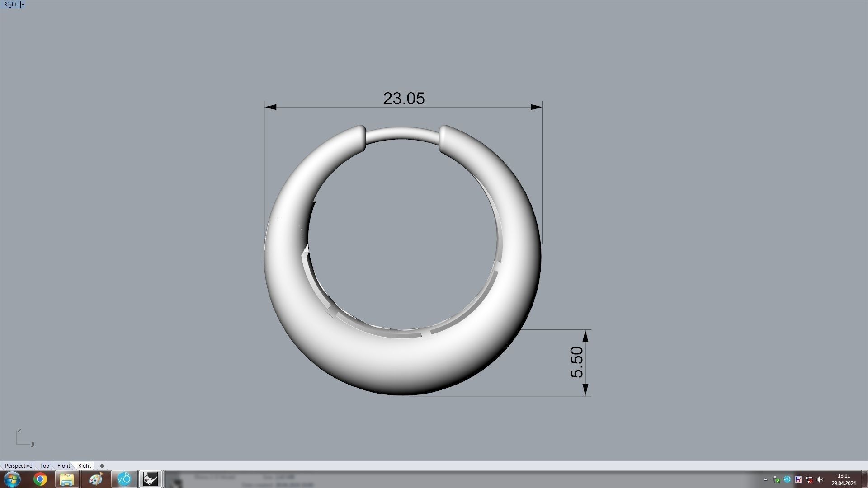Open the language flag tray icon
Image resolution: width=868 pixels, height=488 pixels.
click(798, 479)
